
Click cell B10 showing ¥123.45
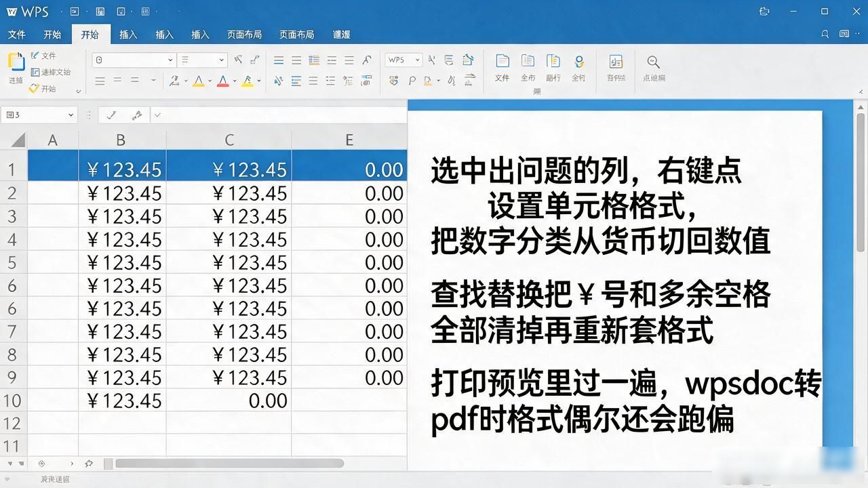coord(122,401)
